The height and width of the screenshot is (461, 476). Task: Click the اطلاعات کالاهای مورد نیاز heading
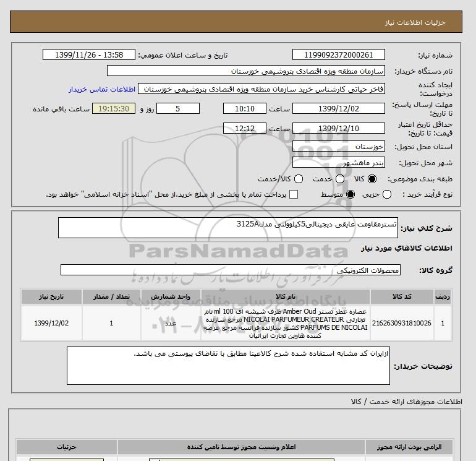407,248
